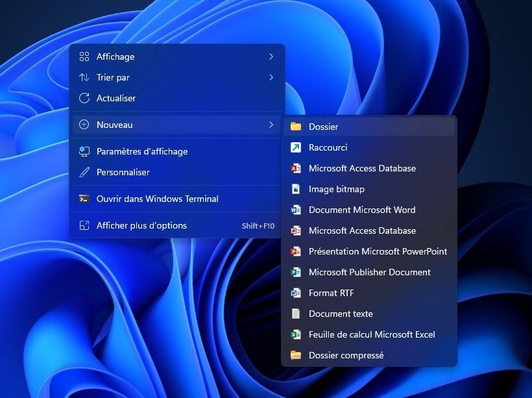This screenshot has height=398, width=532.
Task: Open the Trier par menu entry
Action: coord(176,77)
